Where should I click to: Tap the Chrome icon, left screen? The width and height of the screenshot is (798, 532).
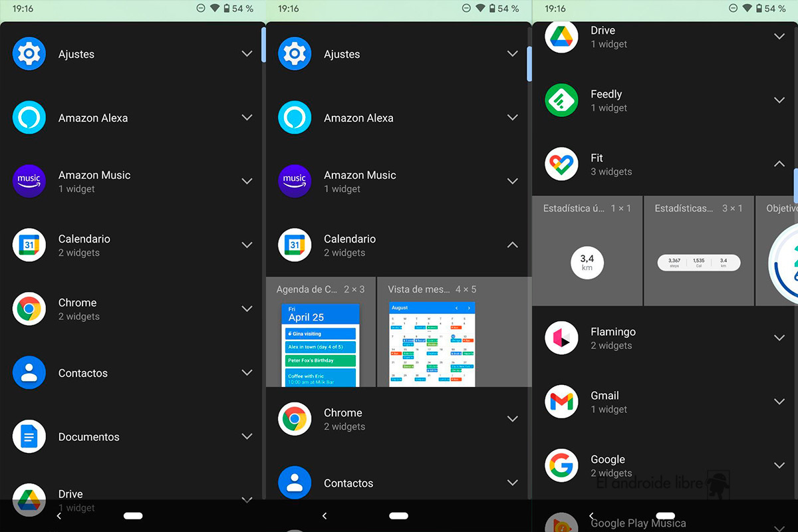tap(29, 309)
